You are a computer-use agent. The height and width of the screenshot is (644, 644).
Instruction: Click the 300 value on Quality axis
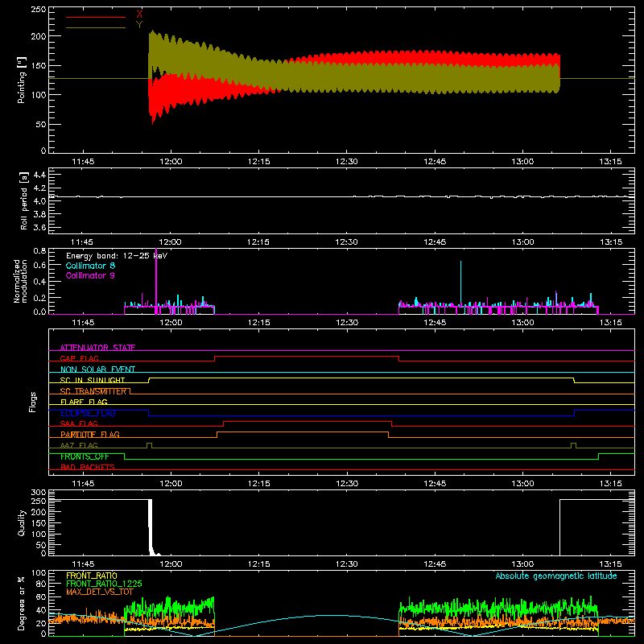[x=38, y=493]
